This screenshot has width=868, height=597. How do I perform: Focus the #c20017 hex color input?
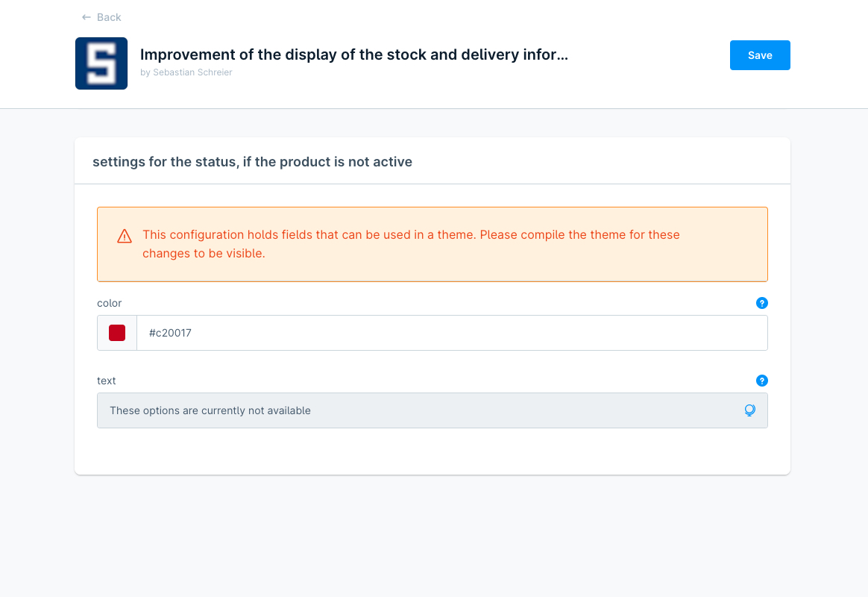[447, 333]
